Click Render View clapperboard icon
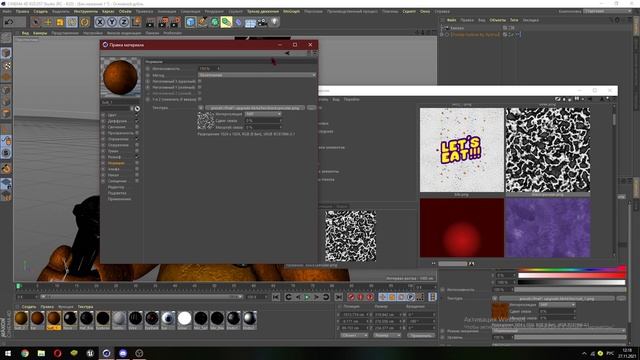 pos(150,22)
